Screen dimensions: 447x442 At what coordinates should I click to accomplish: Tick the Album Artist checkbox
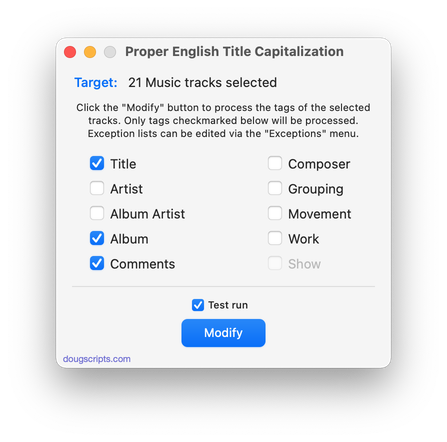tap(97, 213)
